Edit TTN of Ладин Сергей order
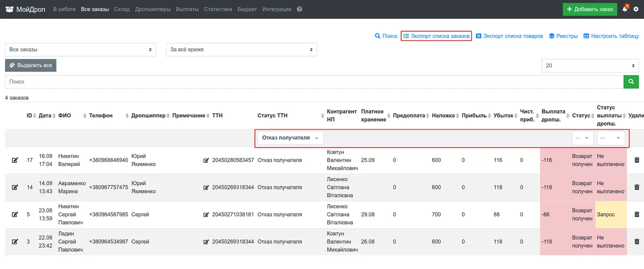The image size is (644, 269). coord(206,242)
